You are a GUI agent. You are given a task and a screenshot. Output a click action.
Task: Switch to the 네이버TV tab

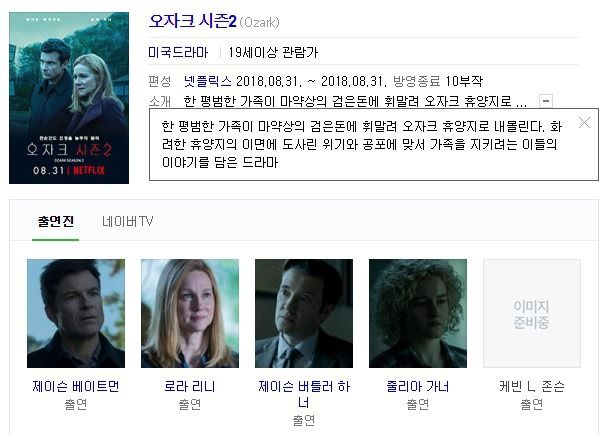pyautogui.click(x=127, y=221)
